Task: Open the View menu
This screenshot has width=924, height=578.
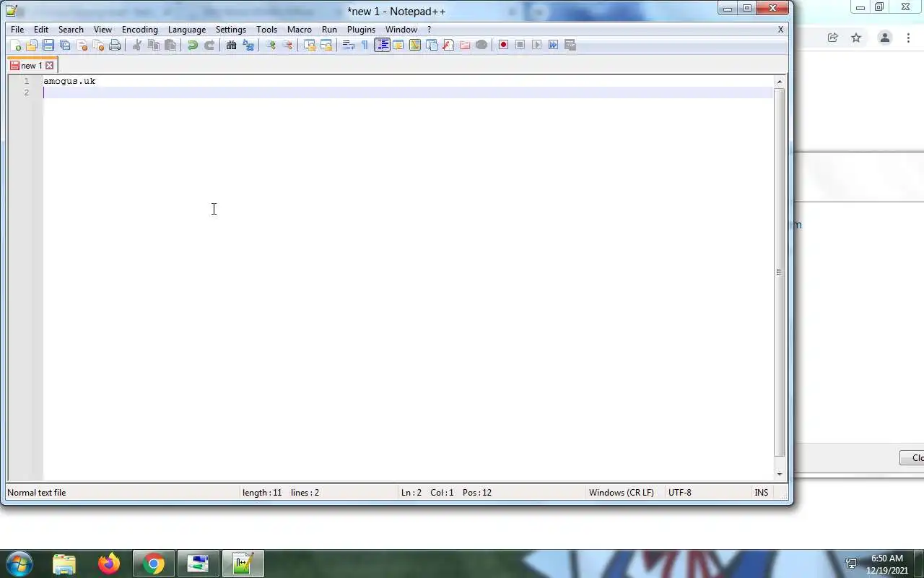Action: coord(103,30)
